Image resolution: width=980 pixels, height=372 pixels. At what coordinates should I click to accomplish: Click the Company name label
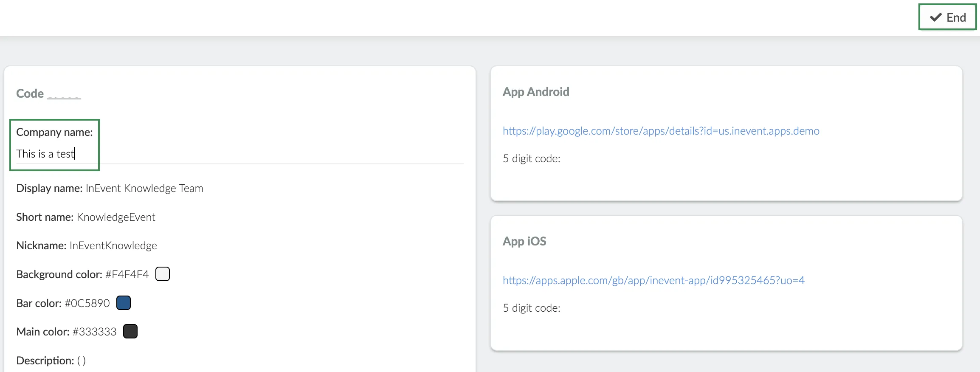point(54,132)
